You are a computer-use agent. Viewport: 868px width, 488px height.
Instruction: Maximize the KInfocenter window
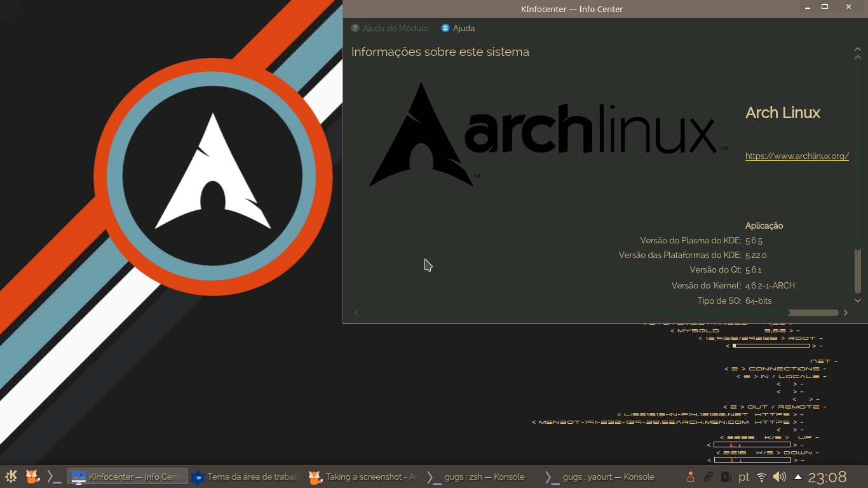(x=825, y=7)
